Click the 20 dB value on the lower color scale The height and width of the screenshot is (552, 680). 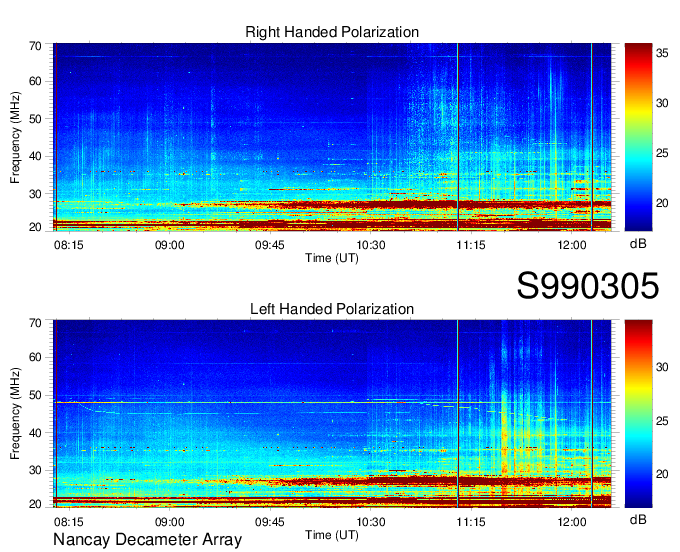[x=662, y=474]
